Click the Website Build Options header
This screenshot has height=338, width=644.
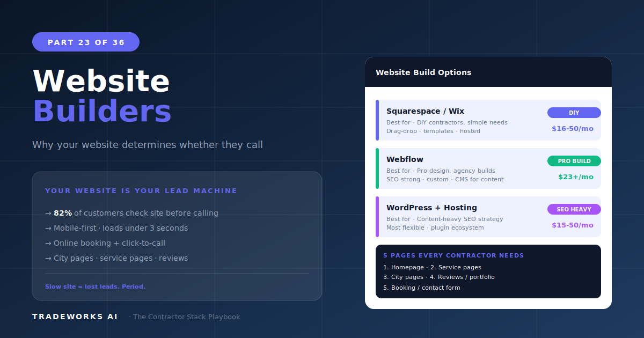pos(423,72)
